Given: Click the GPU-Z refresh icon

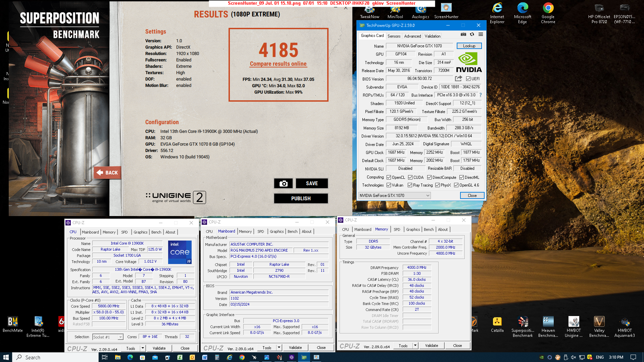Looking at the screenshot, I should click(x=472, y=35).
